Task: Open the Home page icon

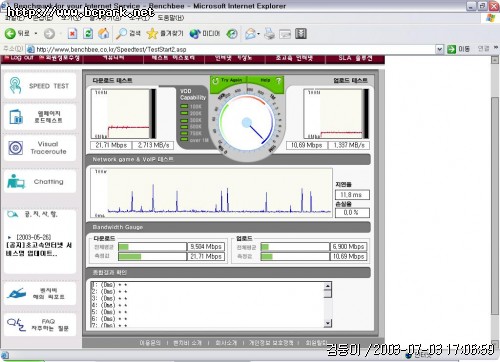Action: 103,33
